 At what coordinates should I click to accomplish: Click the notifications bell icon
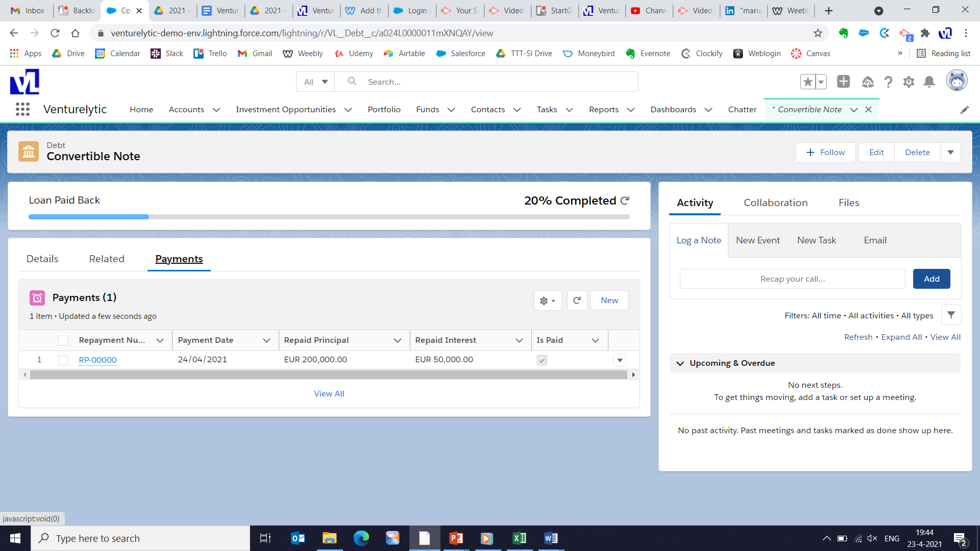929,82
